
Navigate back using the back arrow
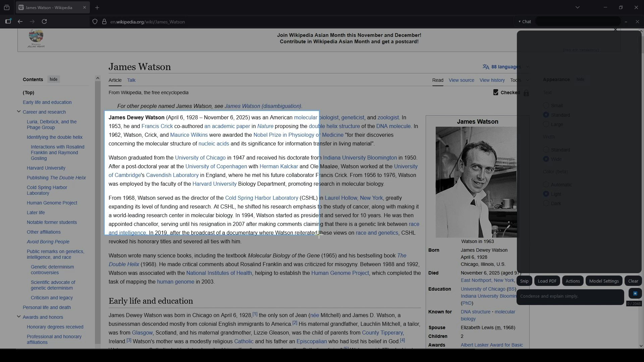pyautogui.click(x=20, y=21)
